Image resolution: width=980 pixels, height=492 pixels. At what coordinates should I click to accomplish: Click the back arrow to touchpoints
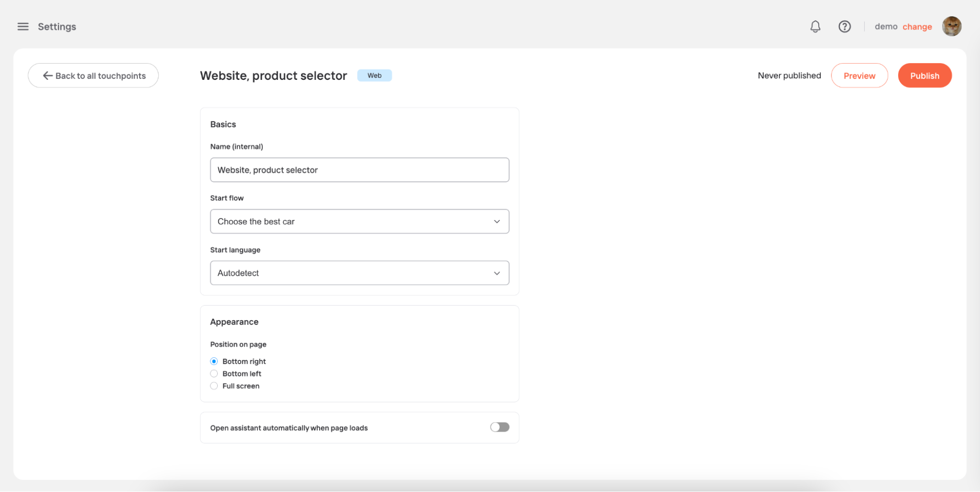point(48,75)
